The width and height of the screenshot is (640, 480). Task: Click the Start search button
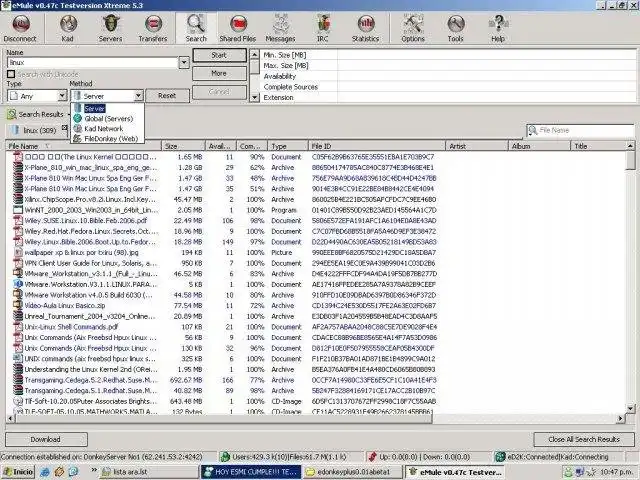pos(219,55)
